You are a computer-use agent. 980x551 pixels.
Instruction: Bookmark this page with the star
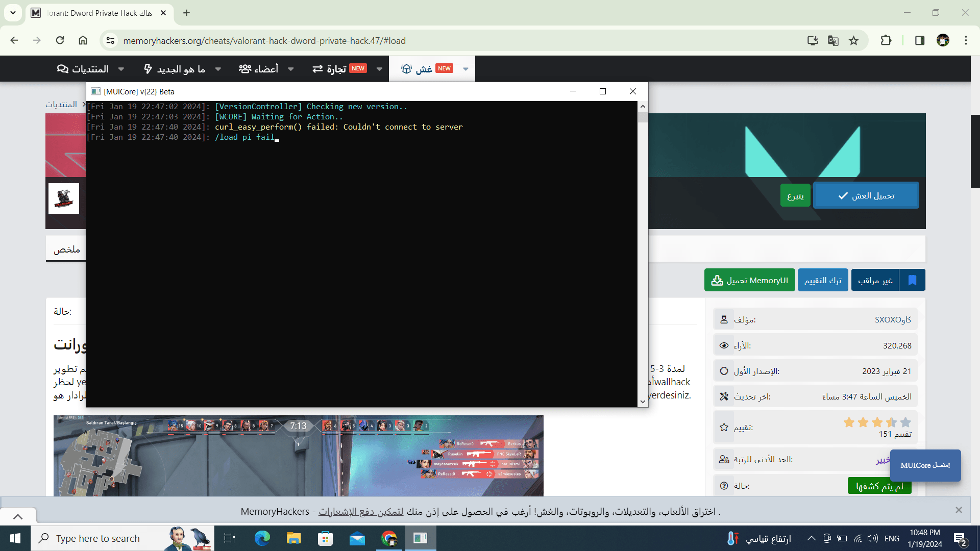tap(853, 40)
